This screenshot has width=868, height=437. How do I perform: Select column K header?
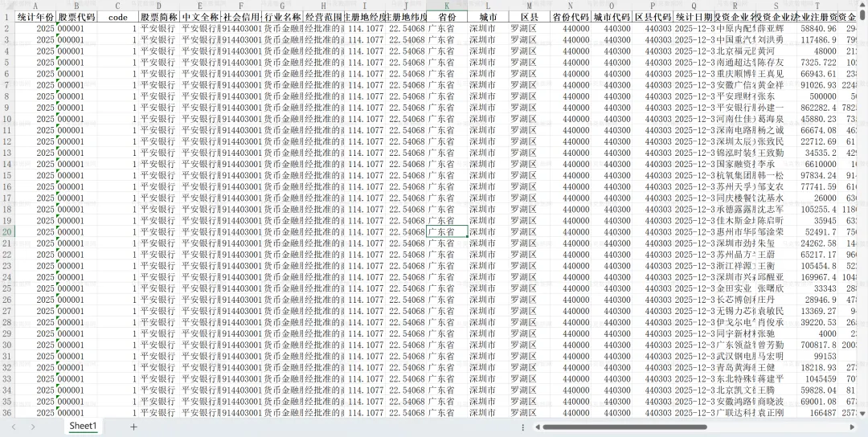(x=447, y=5)
